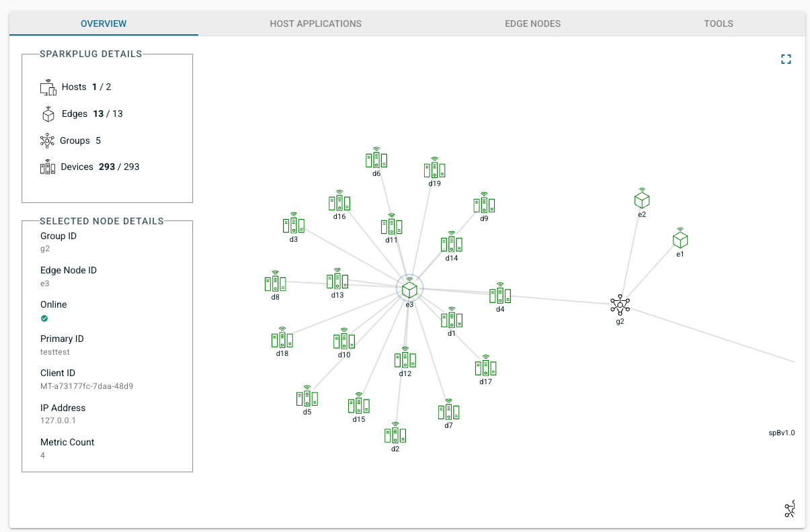Select device d11 in the graph
The width and height of the screenshot is (810, 532).
pyautogui.click(x=392, y=224)
